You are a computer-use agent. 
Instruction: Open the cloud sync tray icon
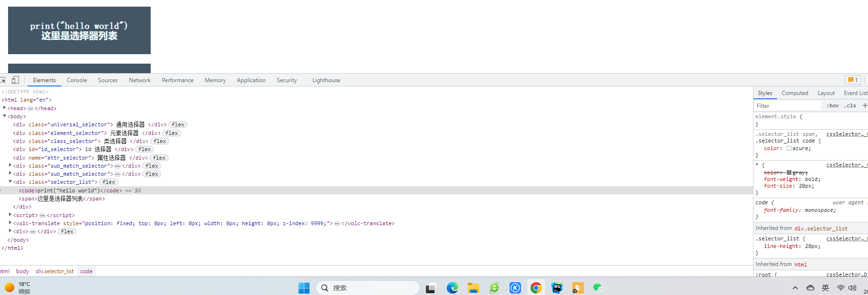[810, 288]
